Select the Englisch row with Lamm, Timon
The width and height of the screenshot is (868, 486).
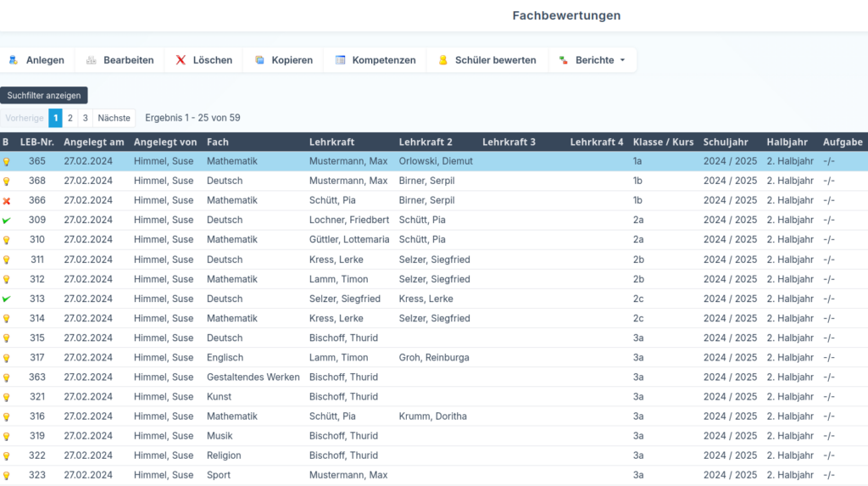225,358
